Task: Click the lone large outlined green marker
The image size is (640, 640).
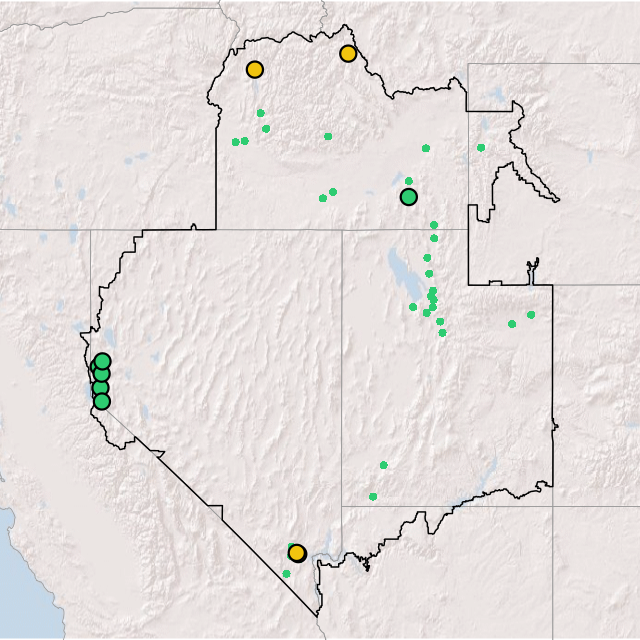Action: (x=409, y=197)
